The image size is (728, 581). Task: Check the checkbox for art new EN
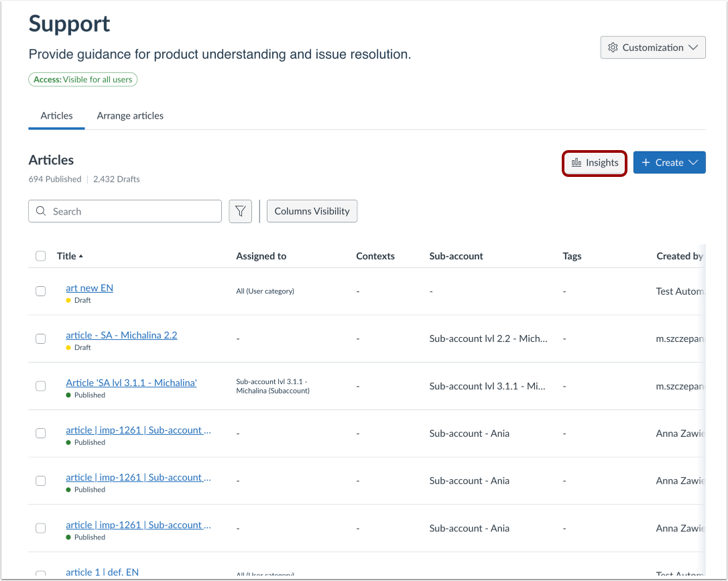click(40, 291)
